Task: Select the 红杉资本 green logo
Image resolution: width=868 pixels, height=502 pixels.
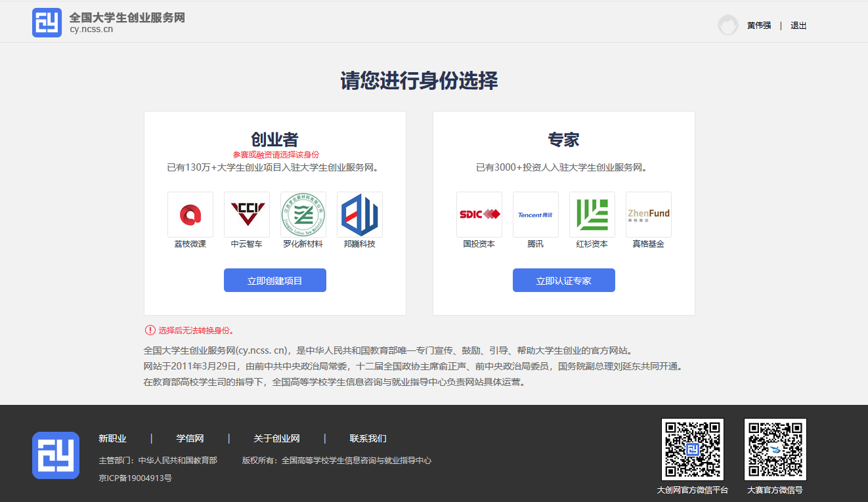Action: (592, 215)
